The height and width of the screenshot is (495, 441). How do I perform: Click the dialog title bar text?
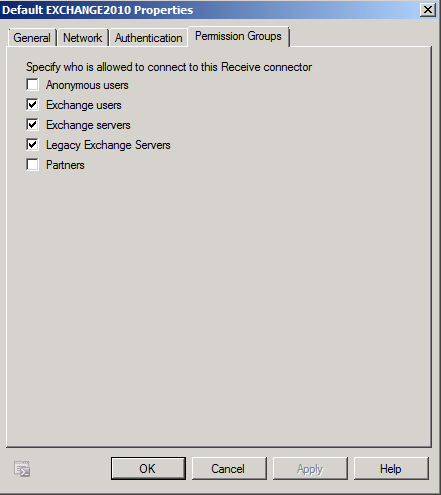(98, 10)
